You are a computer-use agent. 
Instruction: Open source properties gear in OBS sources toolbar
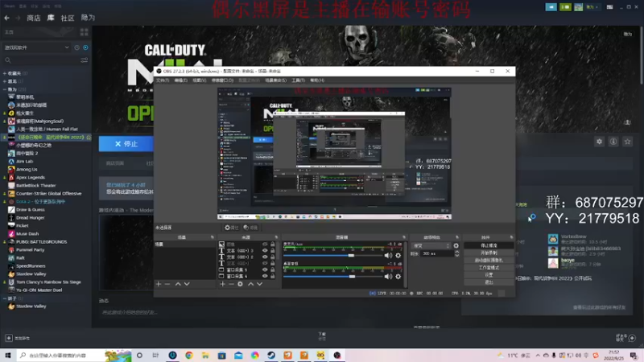tap(240, 284)
